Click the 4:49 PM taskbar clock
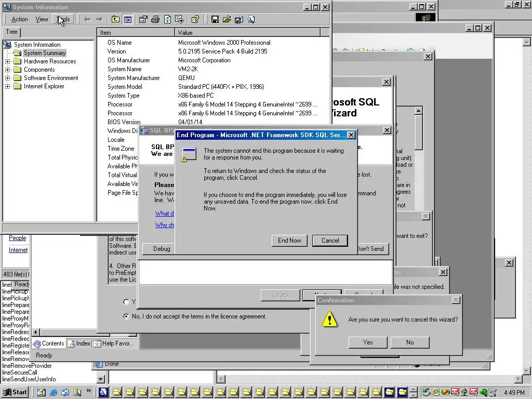The image size is (532, 399). tap(514, 393)
